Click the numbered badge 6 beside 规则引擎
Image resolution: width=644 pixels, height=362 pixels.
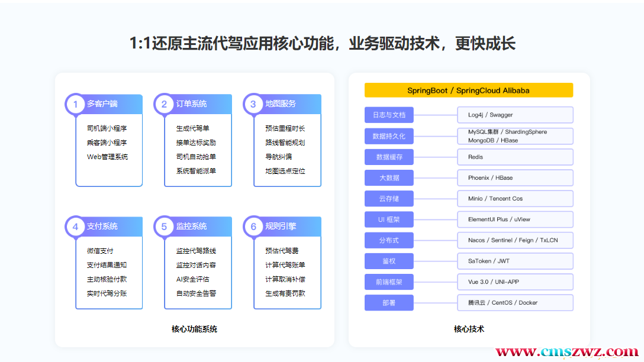pos(253,226)
